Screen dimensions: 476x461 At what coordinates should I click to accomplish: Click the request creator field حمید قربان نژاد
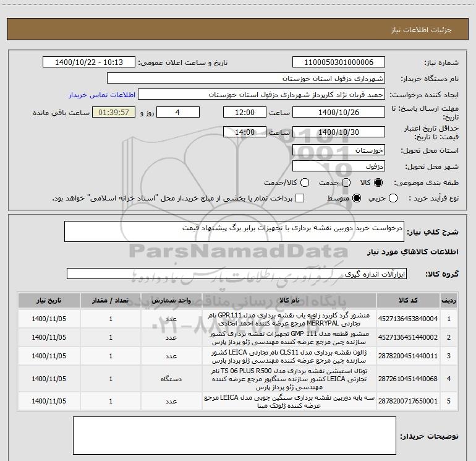click(x=261, y=95)
